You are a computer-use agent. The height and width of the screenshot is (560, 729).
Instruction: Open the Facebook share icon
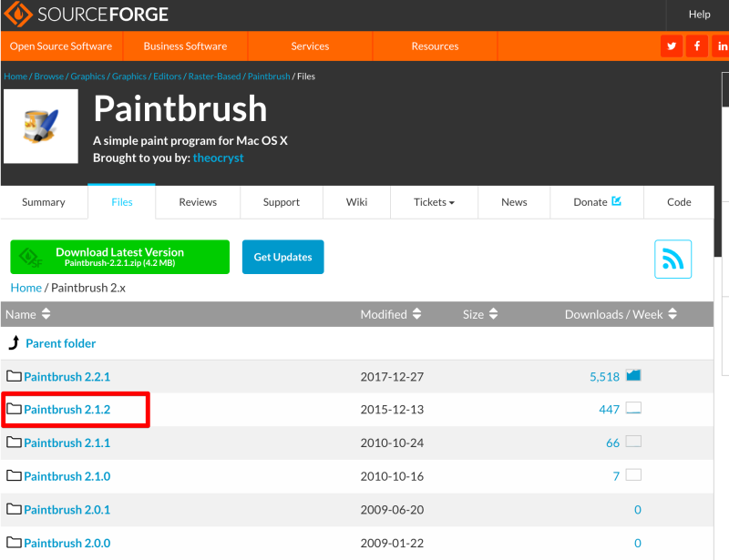pos(697,46)
